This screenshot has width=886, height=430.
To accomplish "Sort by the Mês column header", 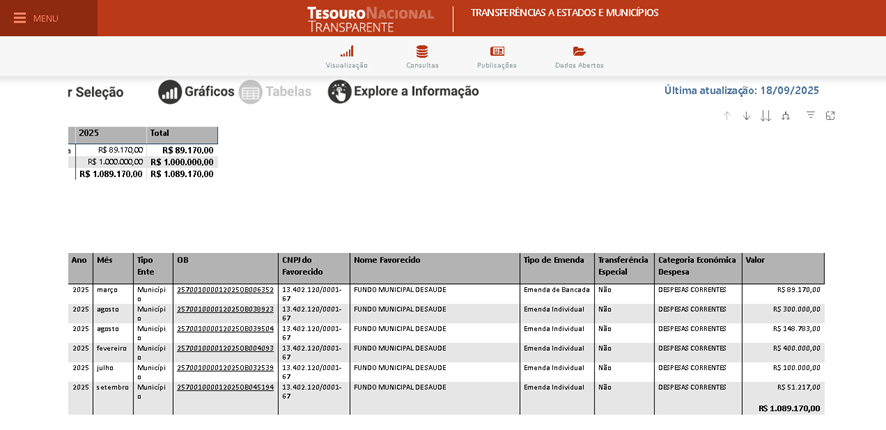I will tap(113, 268).
